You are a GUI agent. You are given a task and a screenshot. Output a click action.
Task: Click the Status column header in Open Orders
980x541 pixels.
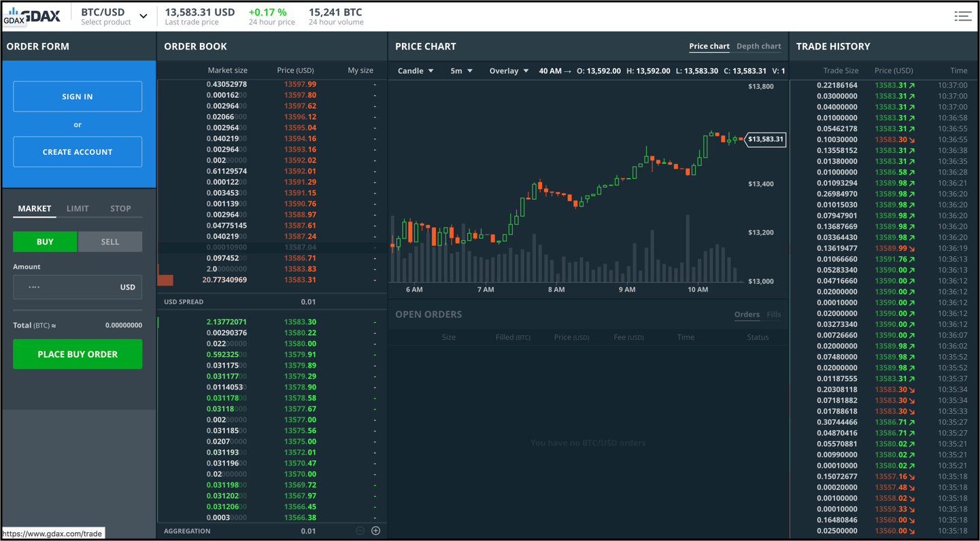pyautogui.click(x=758, y=337)
